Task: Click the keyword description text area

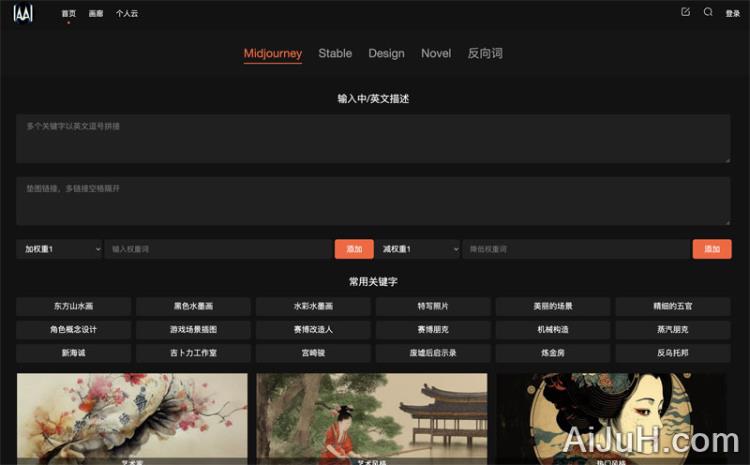Action: pyautogui.click(x=373, y=138)
